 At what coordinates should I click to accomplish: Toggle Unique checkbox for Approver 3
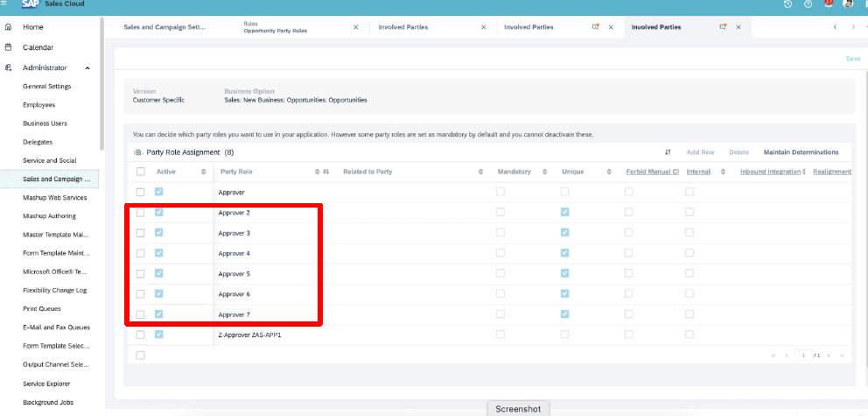(564, 233)
